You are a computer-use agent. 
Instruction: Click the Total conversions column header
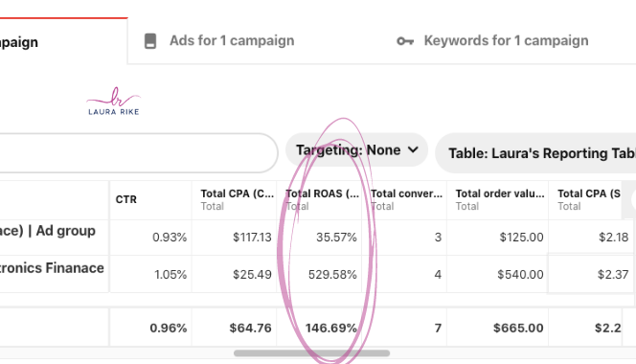click(x=406, y=193)
